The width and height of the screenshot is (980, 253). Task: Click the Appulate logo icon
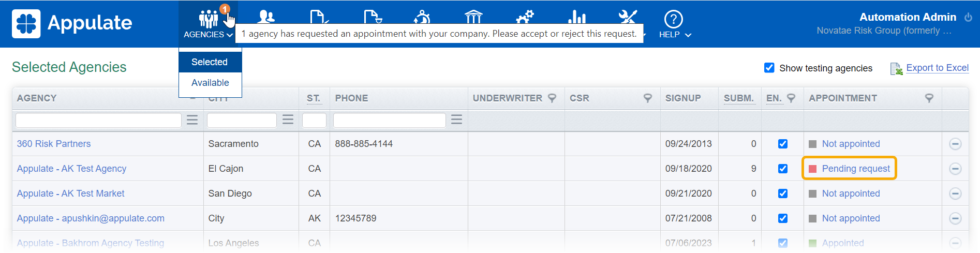pos(26,24)
